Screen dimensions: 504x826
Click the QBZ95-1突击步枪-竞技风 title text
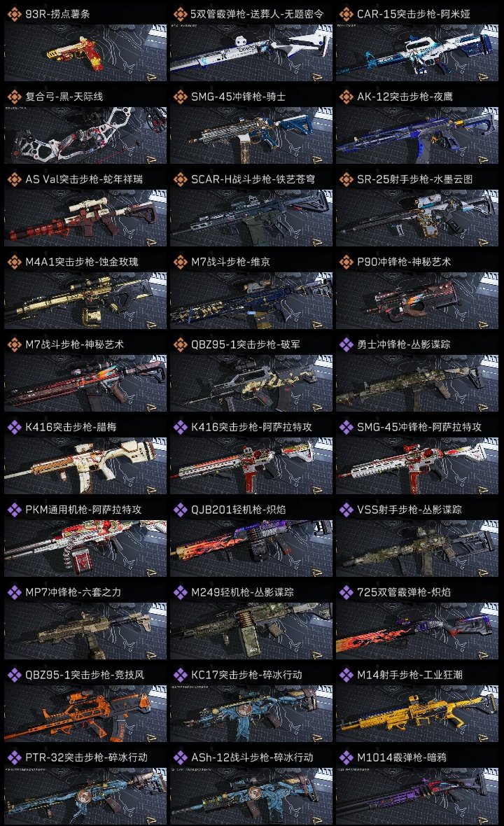click(x=84, y=675)
